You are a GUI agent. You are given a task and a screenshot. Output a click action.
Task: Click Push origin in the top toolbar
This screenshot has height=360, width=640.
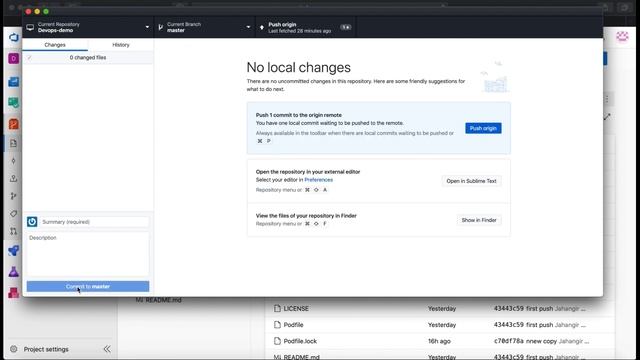pyautogui.click(x=306, y=27)
